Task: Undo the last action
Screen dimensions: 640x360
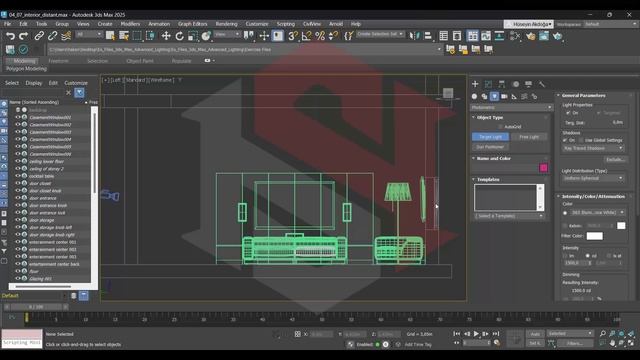Action: (10, 36)
